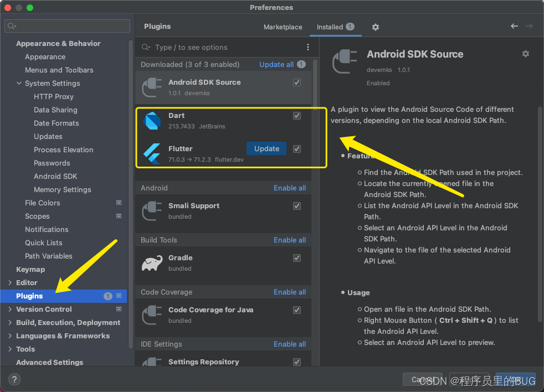Select the HTTP Proxy item
544x392 pixels.
coord(53,96)
